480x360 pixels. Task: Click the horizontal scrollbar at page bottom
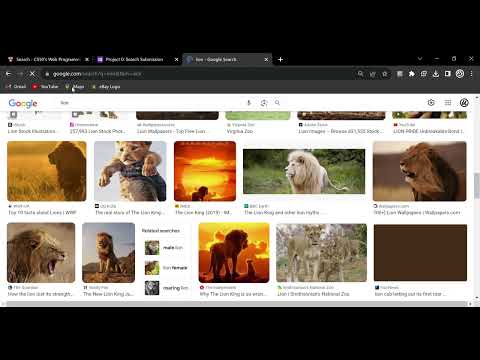[237, 304]
